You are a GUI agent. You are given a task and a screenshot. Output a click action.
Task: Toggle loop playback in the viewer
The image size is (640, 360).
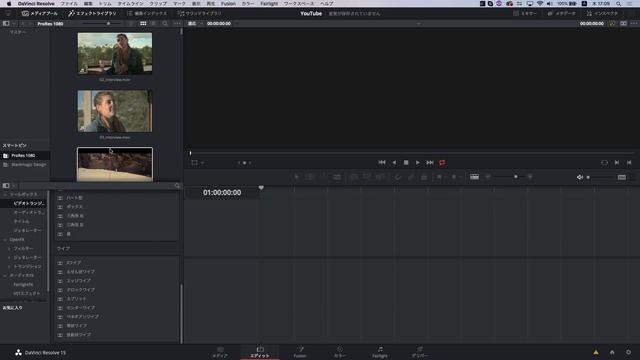point(442,162)
